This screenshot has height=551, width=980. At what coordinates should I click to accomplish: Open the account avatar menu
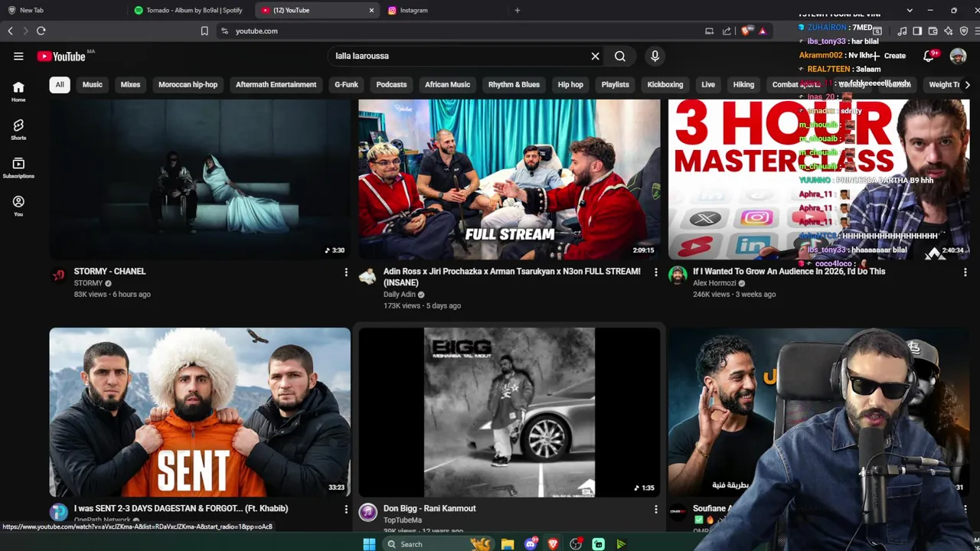[x=958, y=56]
